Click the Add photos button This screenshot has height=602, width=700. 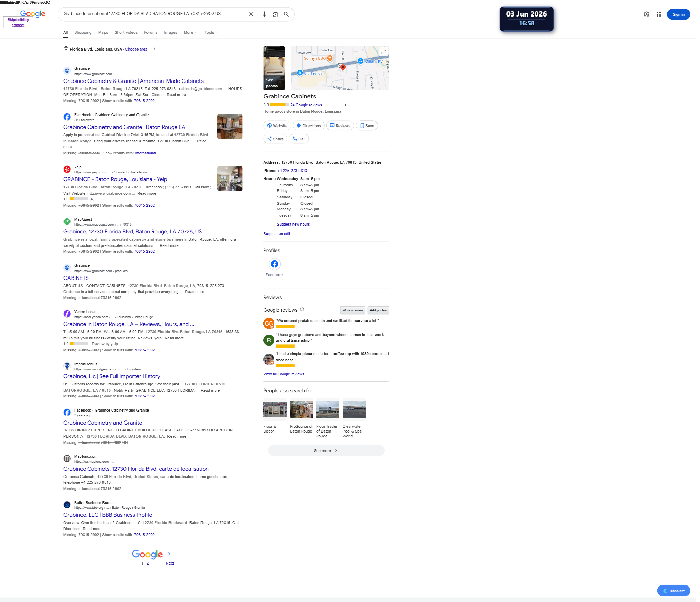pyautogui.click(x=378, y=310)
